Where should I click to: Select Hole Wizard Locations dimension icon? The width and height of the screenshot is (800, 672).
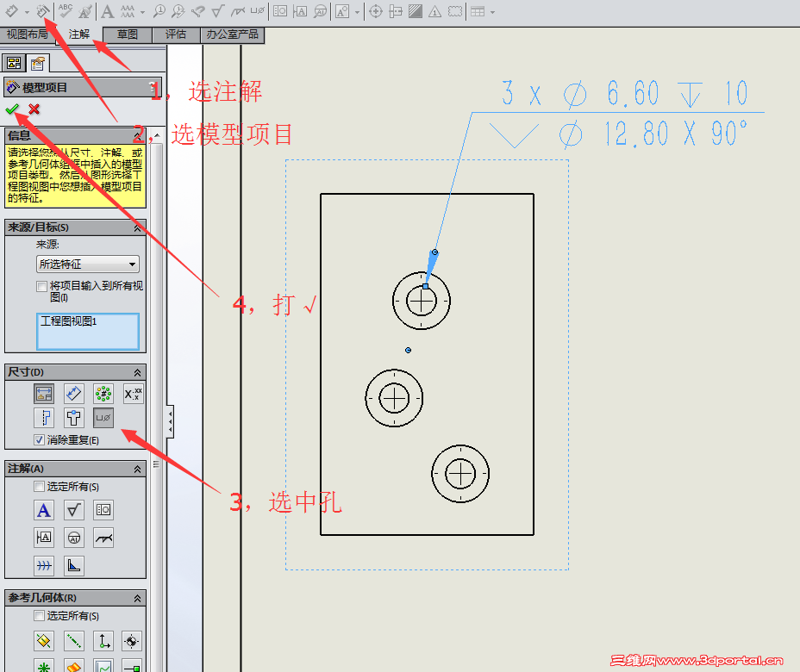73,418
